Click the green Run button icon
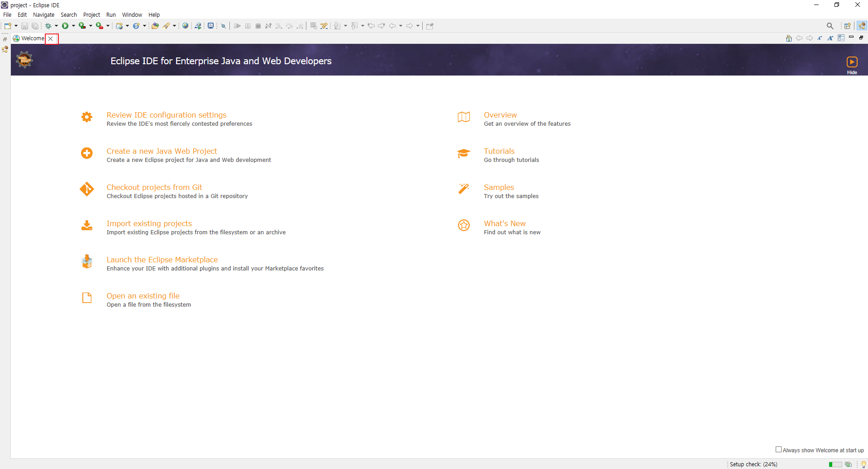The height and width of the screenshot is (469, 868). pos(65,26)
